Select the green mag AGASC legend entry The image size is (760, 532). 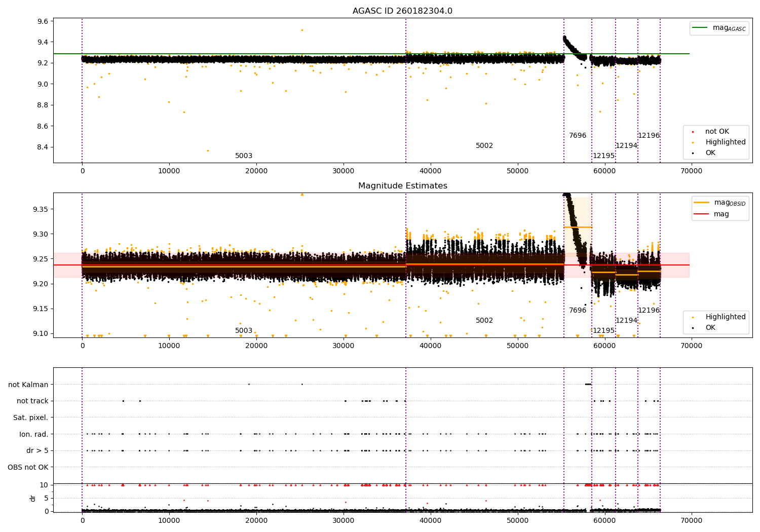coord(719,28)
